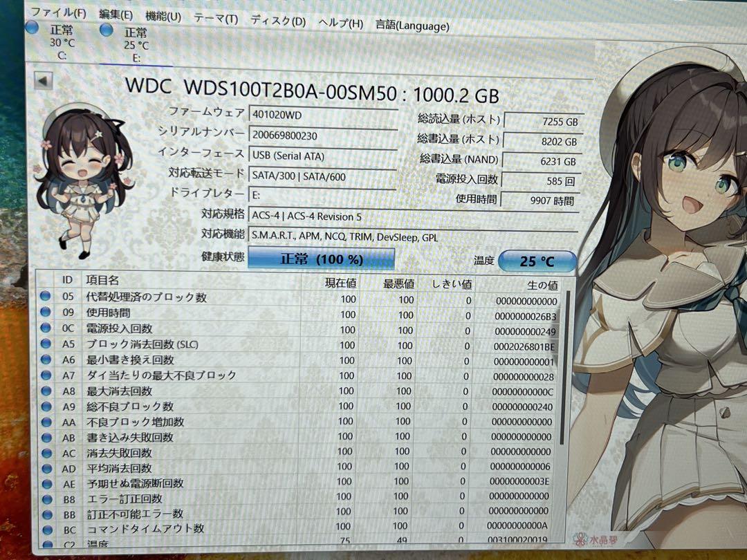This screenshot has height=560, width=747.
Task: Click the 正常 (100 %) health status bar
Action: click(x=322, y=259)
